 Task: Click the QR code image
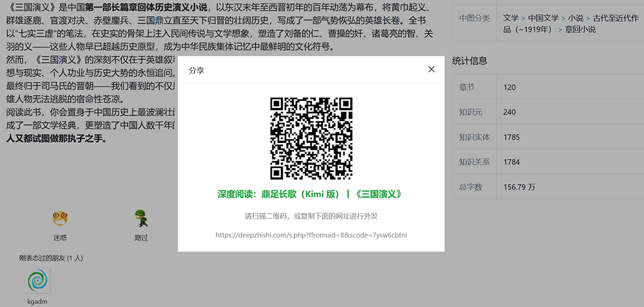[x=311, y=138]
